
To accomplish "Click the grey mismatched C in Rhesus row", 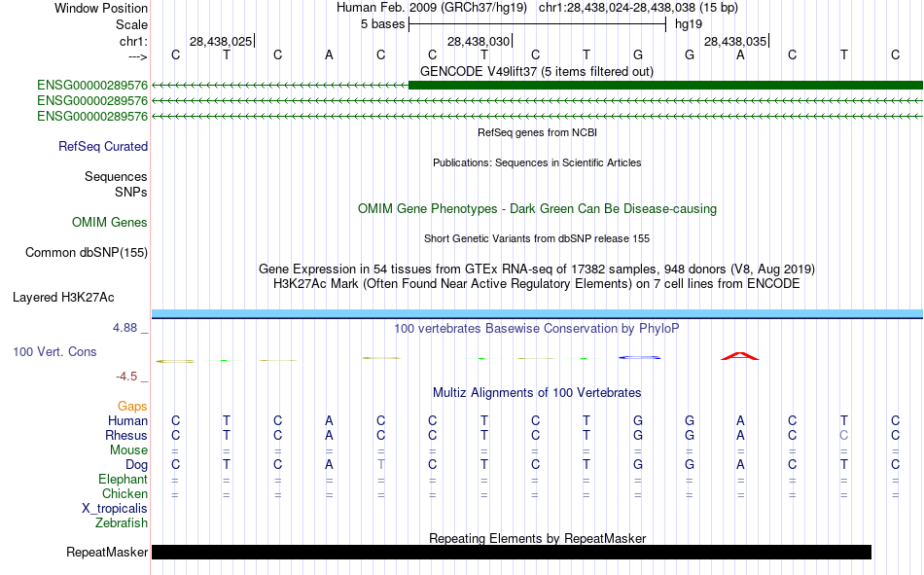I will [x=844, y=435].
